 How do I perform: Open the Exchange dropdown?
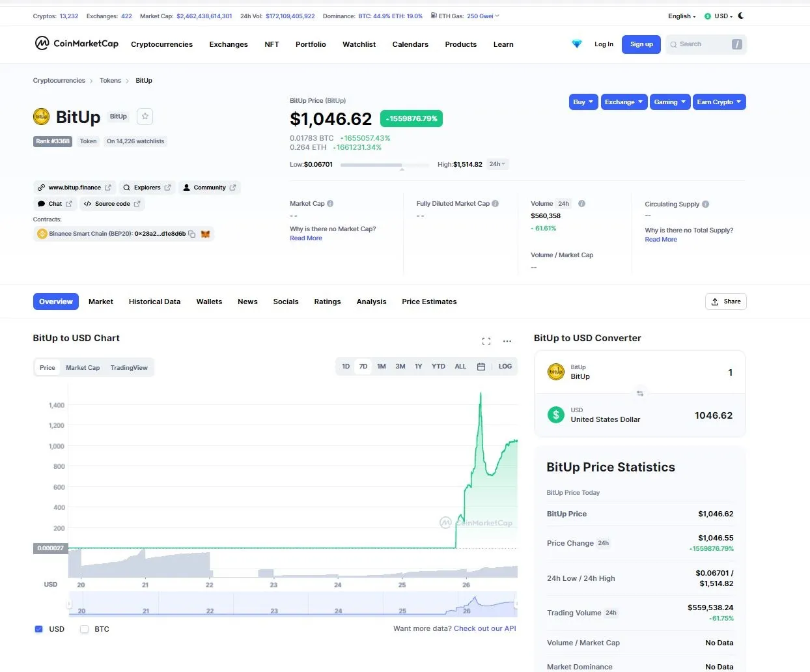click(x=624, y=102)
